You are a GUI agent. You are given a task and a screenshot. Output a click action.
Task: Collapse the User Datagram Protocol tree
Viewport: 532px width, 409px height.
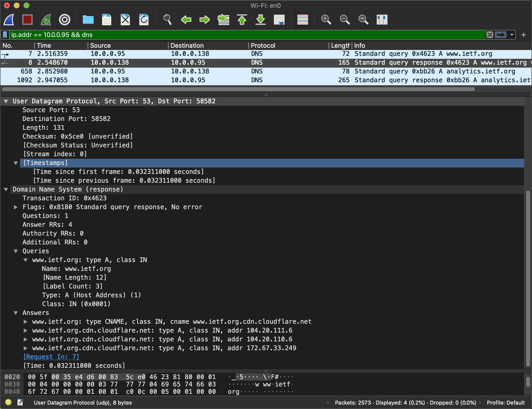[x=6, y=101]
